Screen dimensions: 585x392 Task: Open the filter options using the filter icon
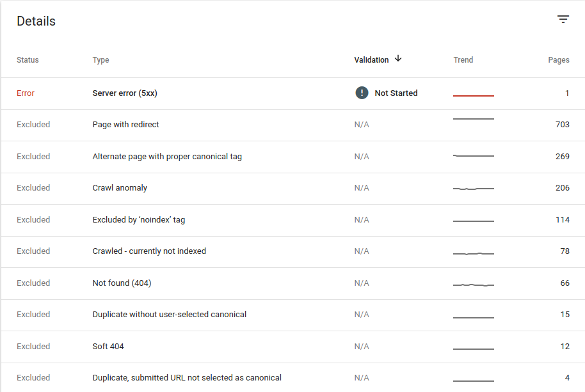click(x=563, y=19)
